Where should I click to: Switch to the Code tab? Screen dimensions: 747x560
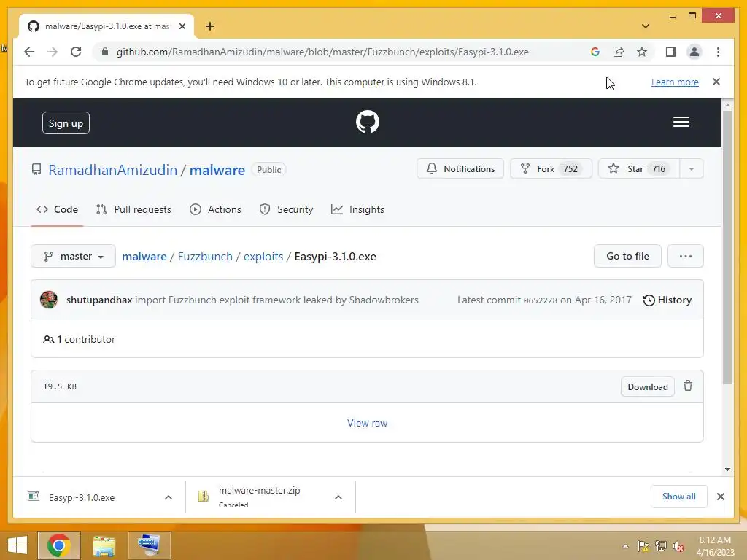coord(57,209)
